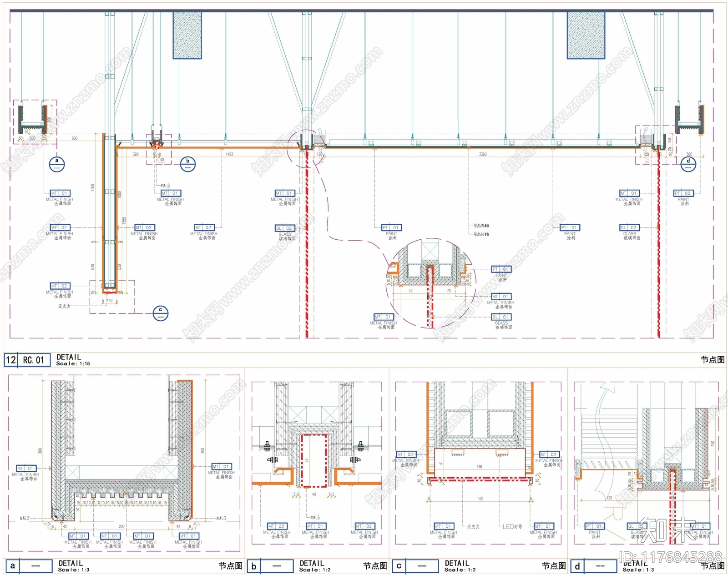The width and height of the screenshot is (728, 575).
Task: Click '节点图' label of detail a title
Action: [230, 566]
